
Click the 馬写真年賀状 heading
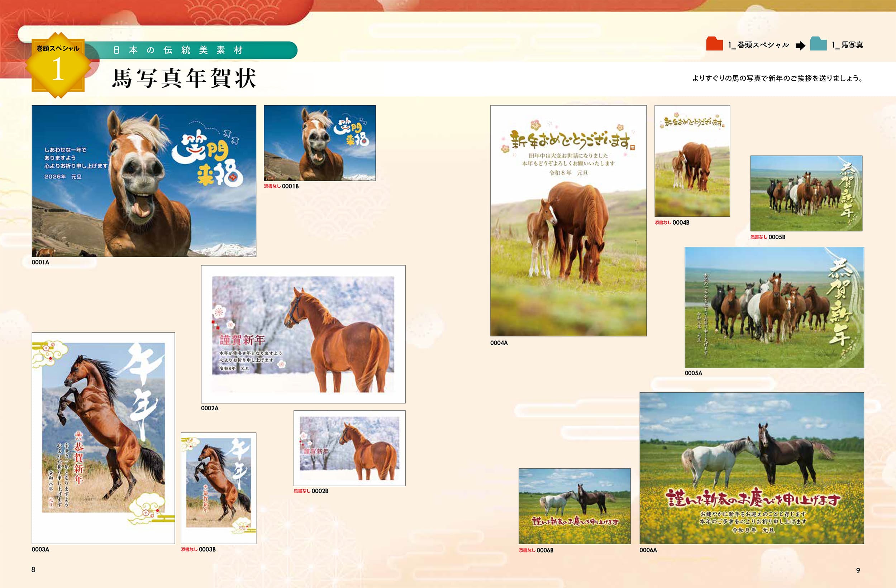pos(184,78)
